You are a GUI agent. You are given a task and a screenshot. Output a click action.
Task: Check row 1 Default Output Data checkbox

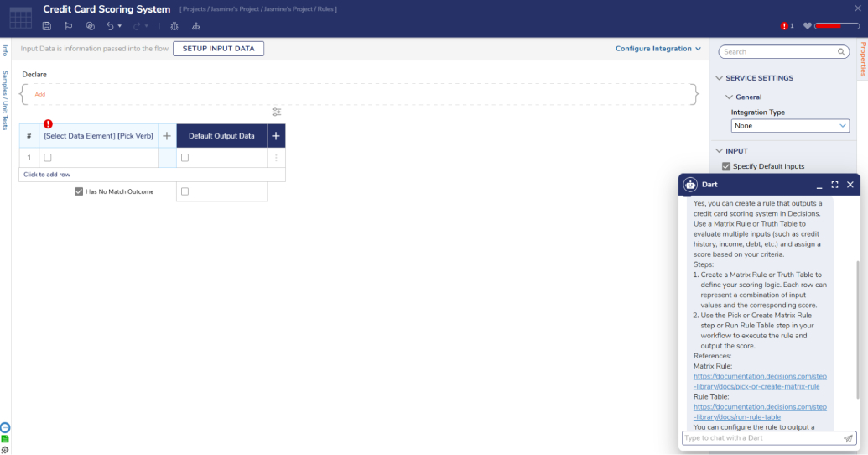[185, 158]
